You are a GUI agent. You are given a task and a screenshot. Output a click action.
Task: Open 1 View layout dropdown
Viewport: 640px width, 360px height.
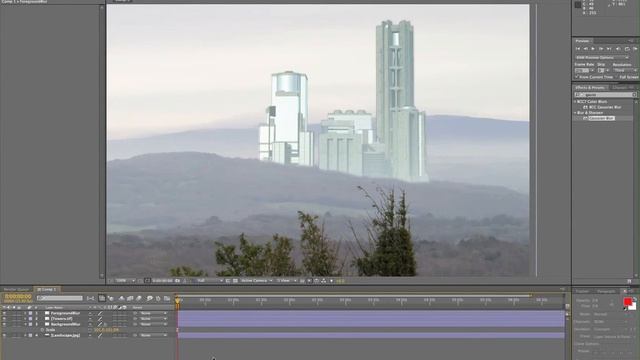coord(286,281)
